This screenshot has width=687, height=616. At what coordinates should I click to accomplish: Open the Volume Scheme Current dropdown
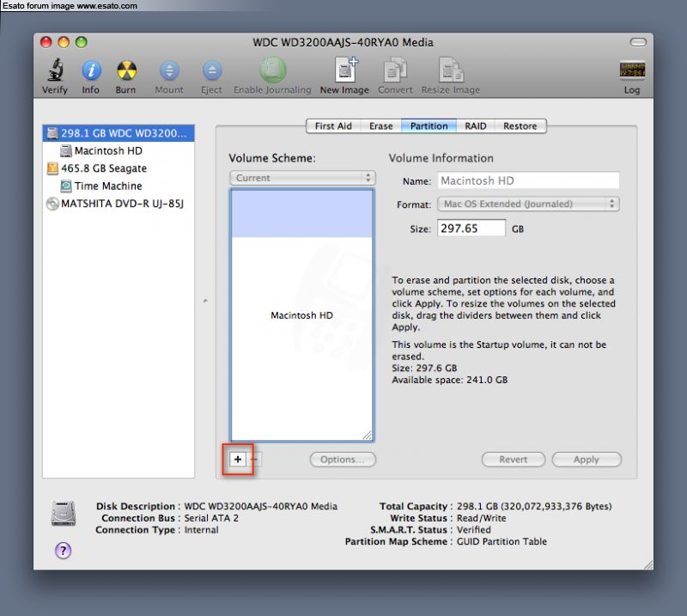[x=302, y=178]
